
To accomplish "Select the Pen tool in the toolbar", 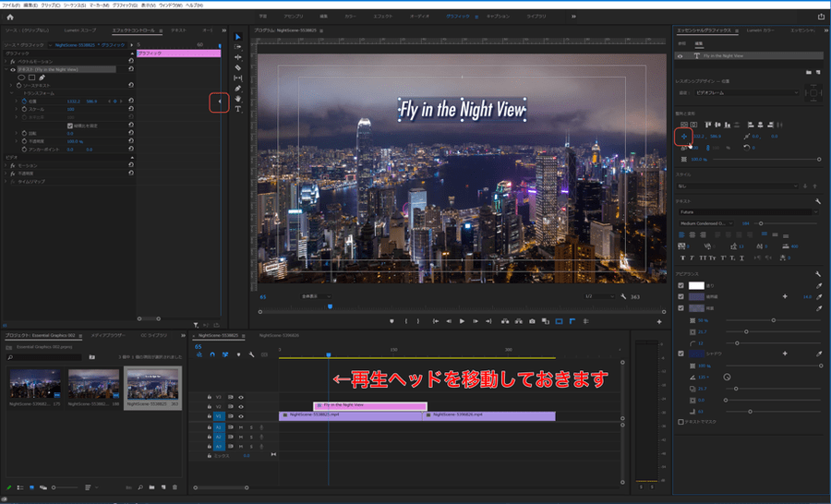I will coord(237,89).
